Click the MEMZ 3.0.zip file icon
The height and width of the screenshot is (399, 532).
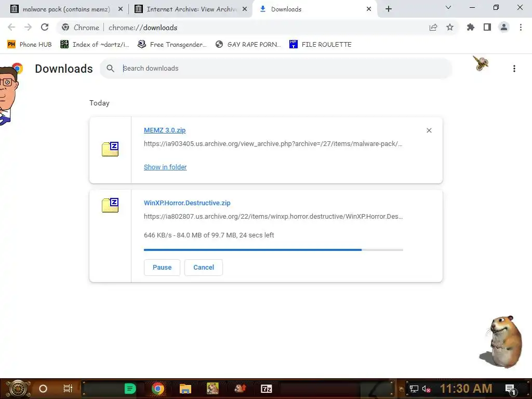[x=110, y=149]
